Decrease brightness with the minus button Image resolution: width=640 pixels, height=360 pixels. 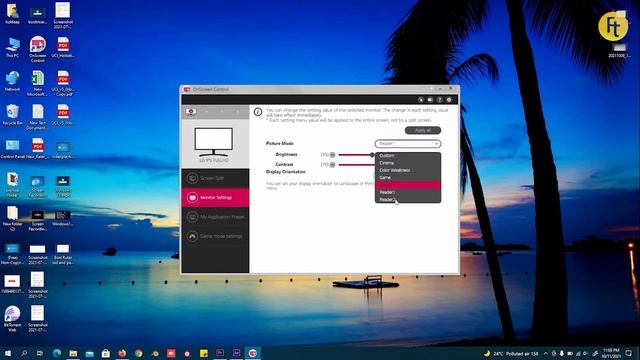coord(332,155)
